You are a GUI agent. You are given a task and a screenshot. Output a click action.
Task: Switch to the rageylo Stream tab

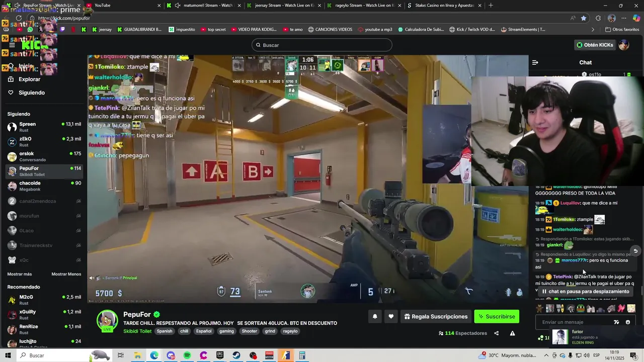tap(365, 6)
